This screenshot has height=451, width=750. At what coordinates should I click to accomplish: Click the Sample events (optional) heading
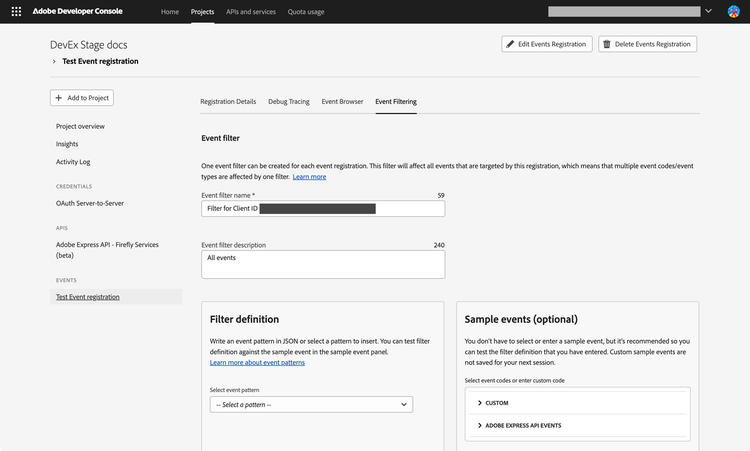click(521, 319)
